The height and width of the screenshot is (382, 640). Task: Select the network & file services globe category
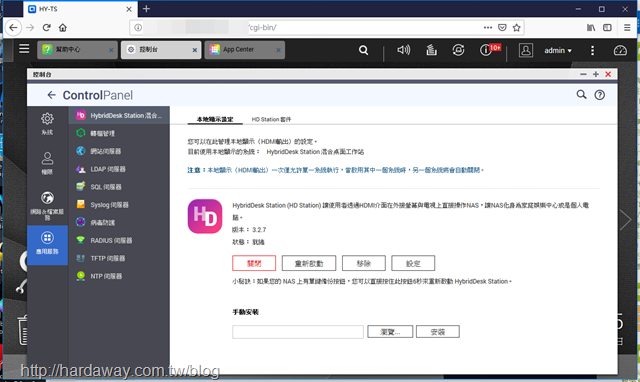pos(47,205)
